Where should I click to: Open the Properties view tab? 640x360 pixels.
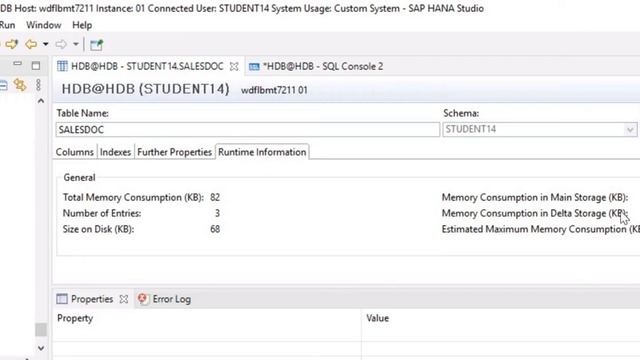(x=92, y=299)
